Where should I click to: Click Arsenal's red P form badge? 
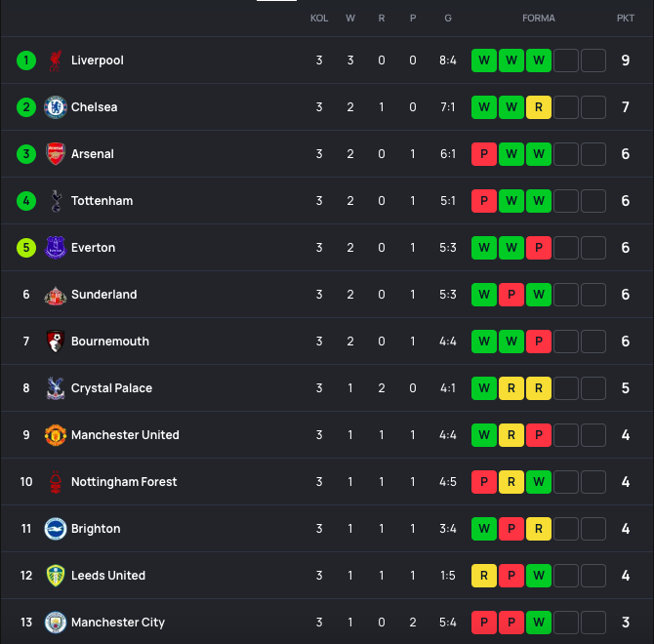pos(484,154)
